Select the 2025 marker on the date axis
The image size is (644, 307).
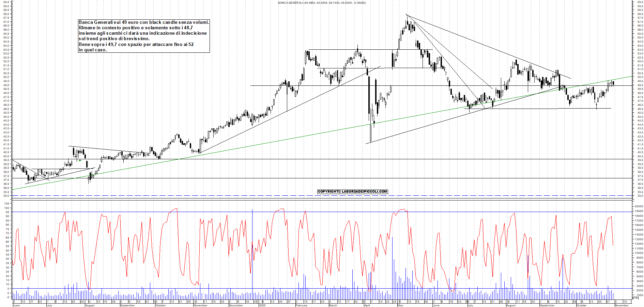262,306
